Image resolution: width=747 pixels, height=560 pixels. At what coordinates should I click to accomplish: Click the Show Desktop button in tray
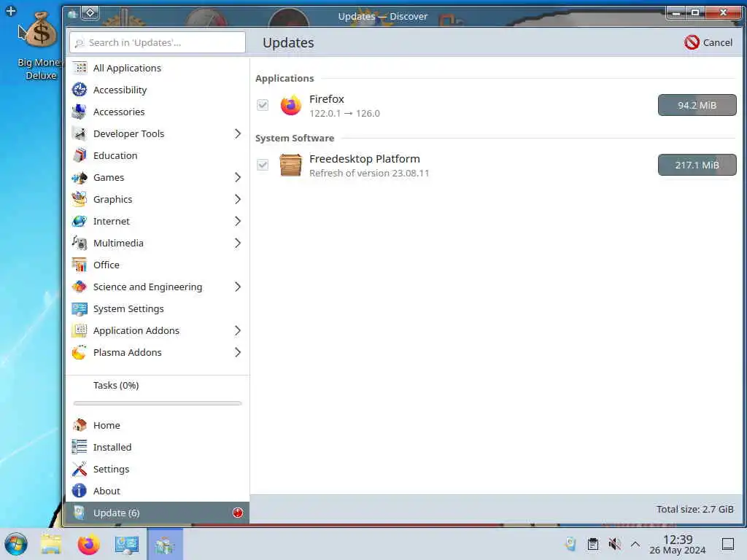pyautogui.click(x=727, y=544)
